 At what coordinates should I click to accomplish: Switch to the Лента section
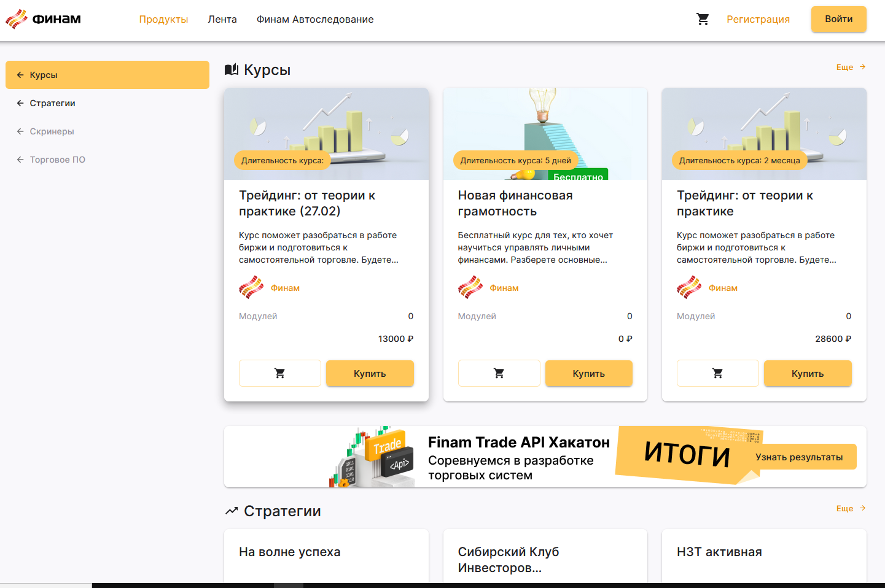(x=222, y=19)
